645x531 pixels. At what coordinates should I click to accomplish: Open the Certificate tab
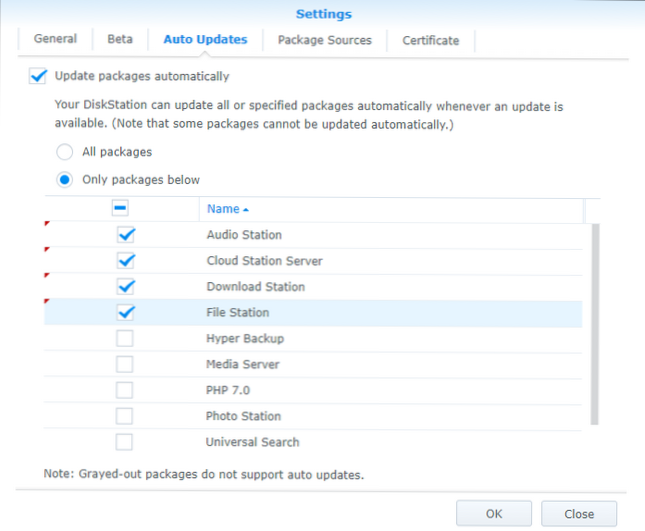coord(431,40)
